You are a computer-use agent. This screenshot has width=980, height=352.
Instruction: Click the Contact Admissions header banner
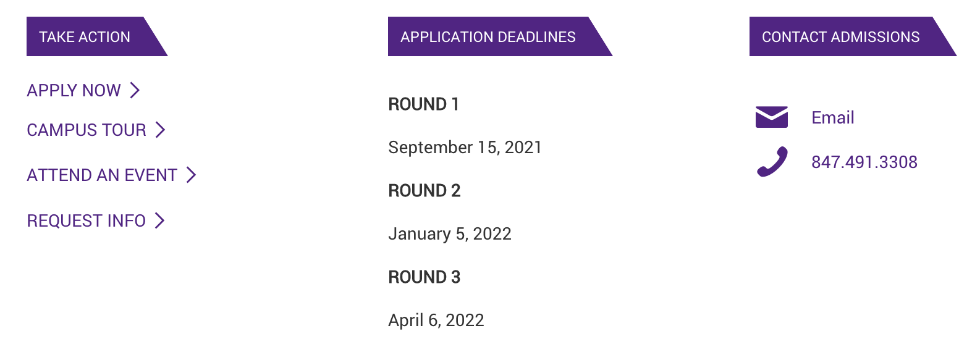853,36
